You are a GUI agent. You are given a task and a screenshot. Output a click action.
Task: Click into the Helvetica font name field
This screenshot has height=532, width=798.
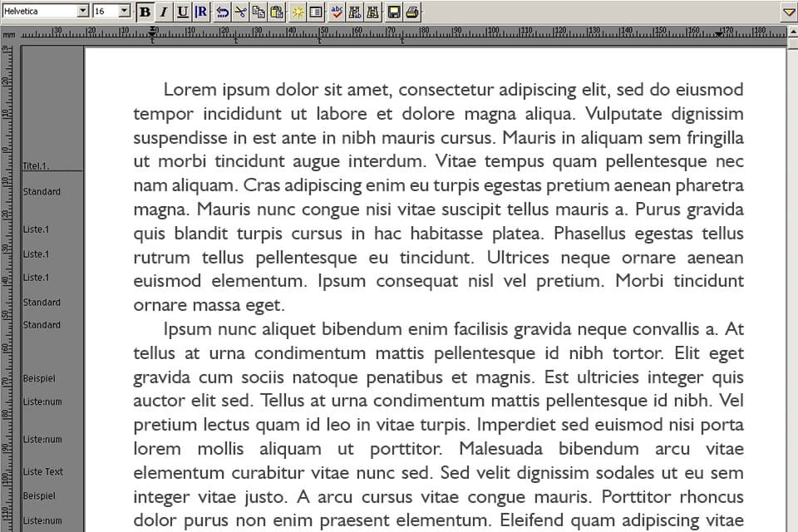40,11
